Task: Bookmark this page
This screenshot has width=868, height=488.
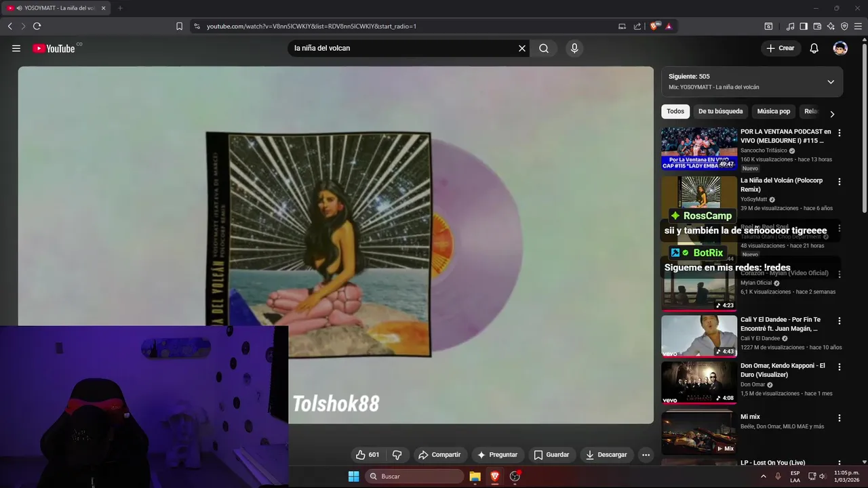Action: point(179,26)
